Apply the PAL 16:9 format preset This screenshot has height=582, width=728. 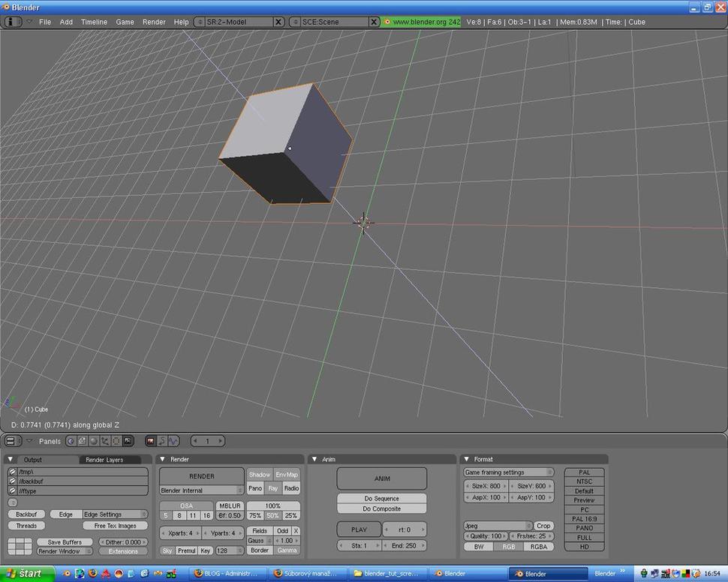(584, 519)
